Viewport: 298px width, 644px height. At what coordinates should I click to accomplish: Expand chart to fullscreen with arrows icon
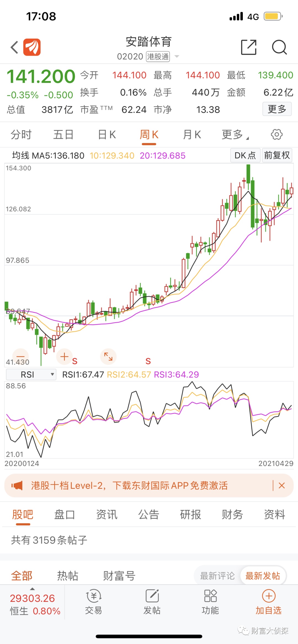[108, 356]
